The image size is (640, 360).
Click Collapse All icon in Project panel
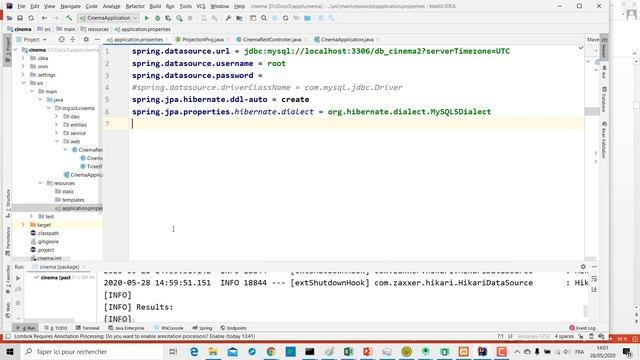coord(73,40)
